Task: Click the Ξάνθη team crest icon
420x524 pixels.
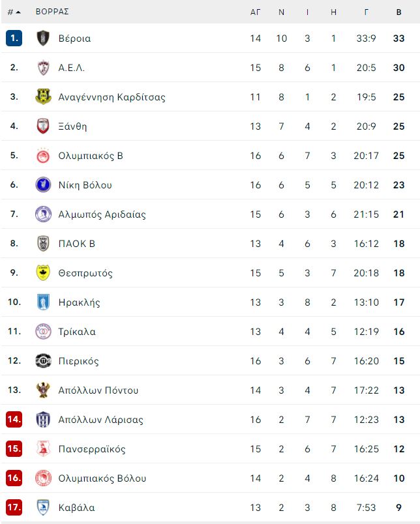Action: 43,126
